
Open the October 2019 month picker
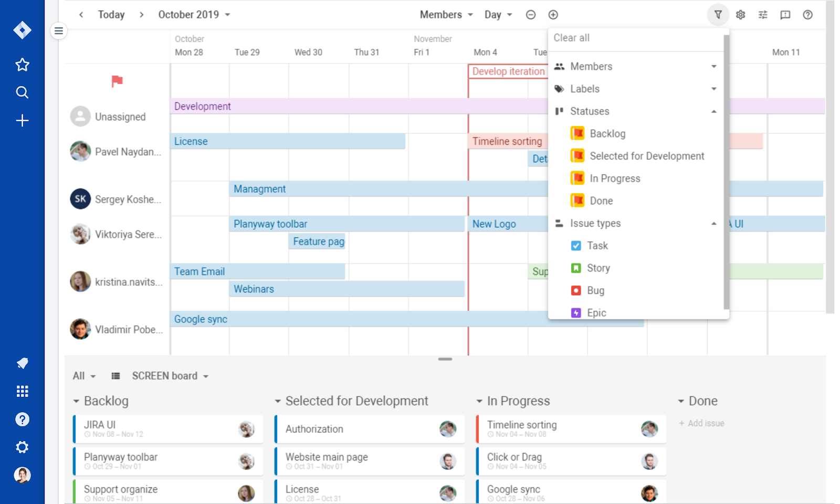point(193,14)
